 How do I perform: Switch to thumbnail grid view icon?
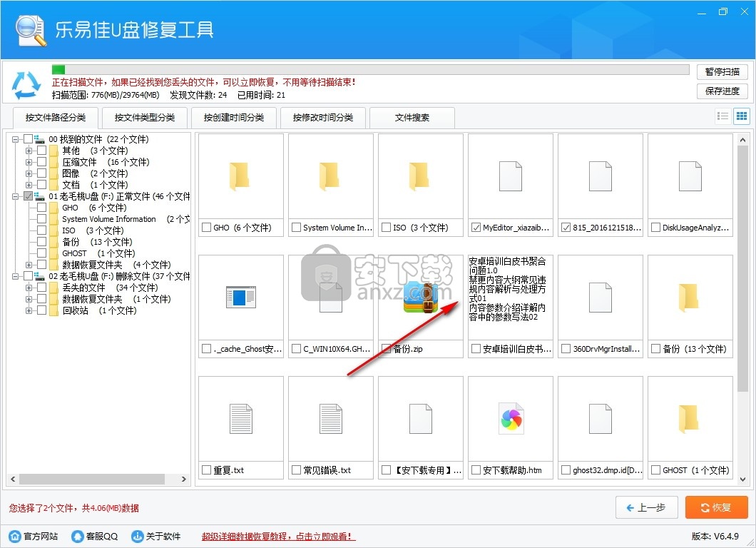pyautogui.click(x=742, y=116)
